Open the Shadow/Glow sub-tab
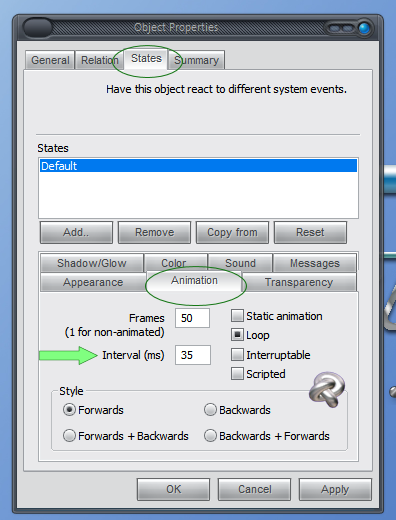 coord(92,263)
